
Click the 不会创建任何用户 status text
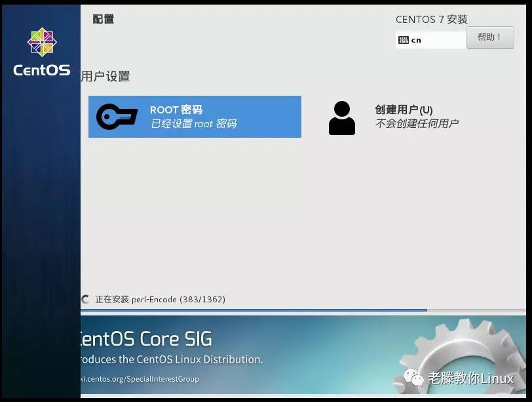417,124
